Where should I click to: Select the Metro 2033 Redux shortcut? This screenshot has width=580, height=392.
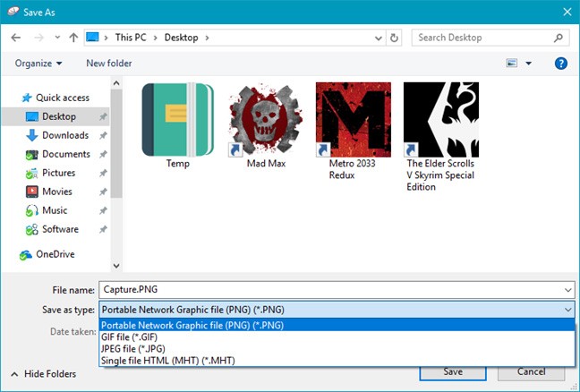pos(354,119)
